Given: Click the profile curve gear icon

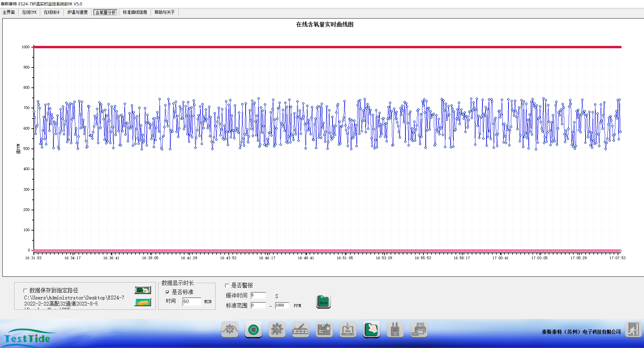Looking at the screenshot, I should click(230, 330).
